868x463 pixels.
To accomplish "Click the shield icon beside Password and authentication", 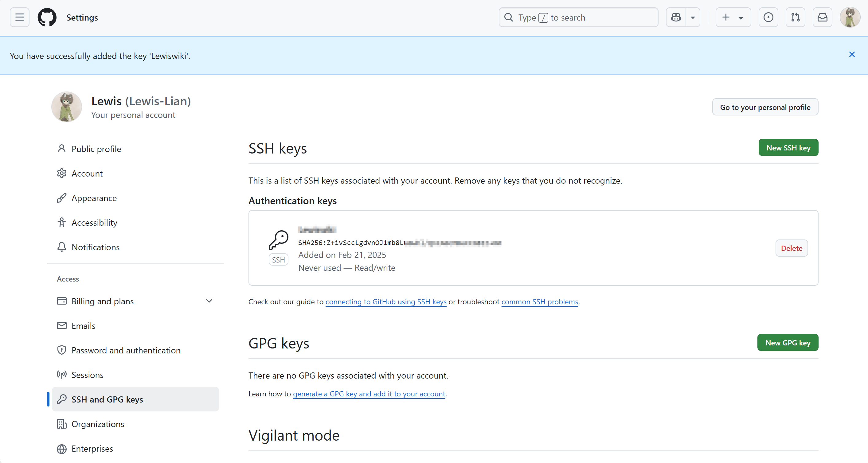I will coord(61,350).
